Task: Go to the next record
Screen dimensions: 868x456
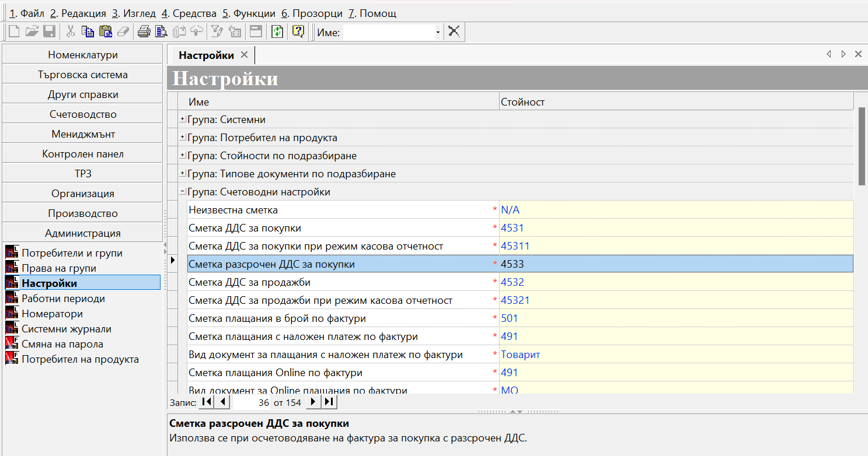Action: pyautogui.click(x=313, y=402)
